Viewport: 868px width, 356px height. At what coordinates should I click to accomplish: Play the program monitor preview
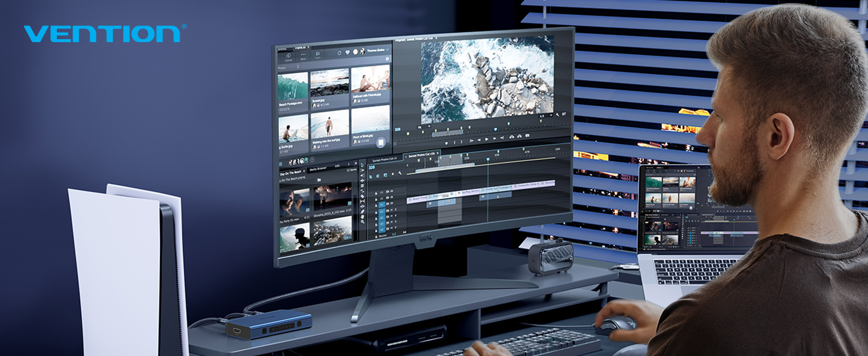pos(487,139)
